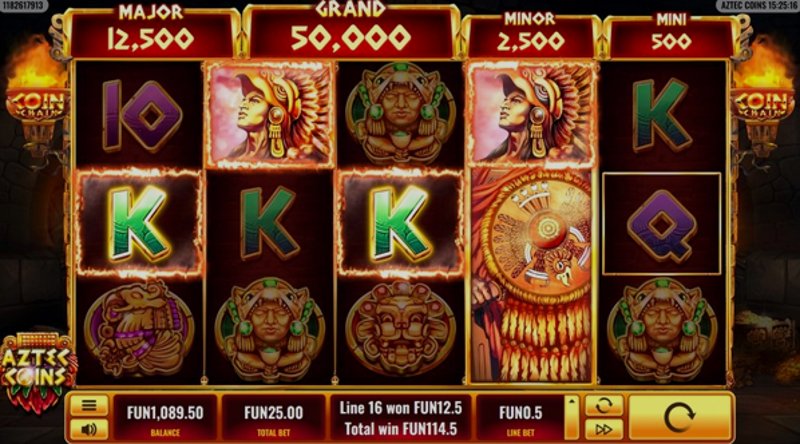This screenshot has height=444, width=800.
Task: Select the Major 12,500 jackpot banner
Action: point(151,32)
